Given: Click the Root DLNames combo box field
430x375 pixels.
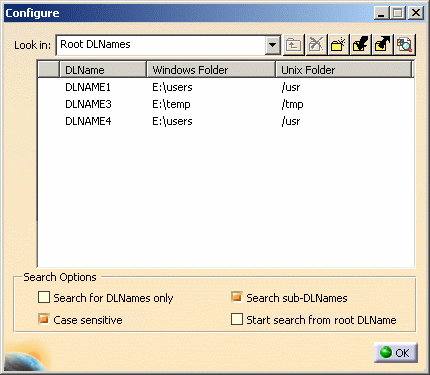Looking at the screenshot, I should pos(161,45).
